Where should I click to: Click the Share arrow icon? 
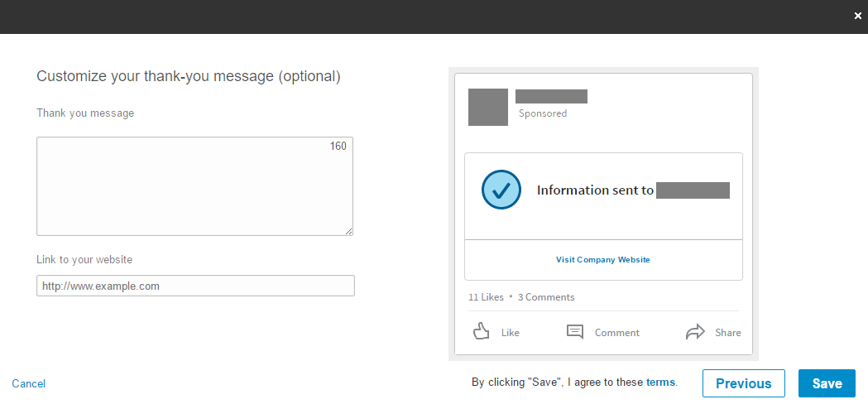click(x=695, y=332)
